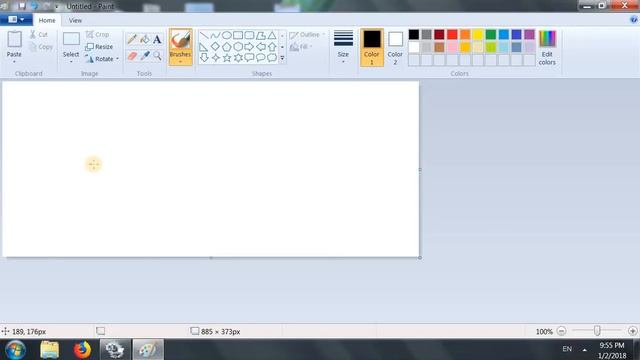Click the zoom in plus button
Screen dimensions: 640x360
coord(633,331)
